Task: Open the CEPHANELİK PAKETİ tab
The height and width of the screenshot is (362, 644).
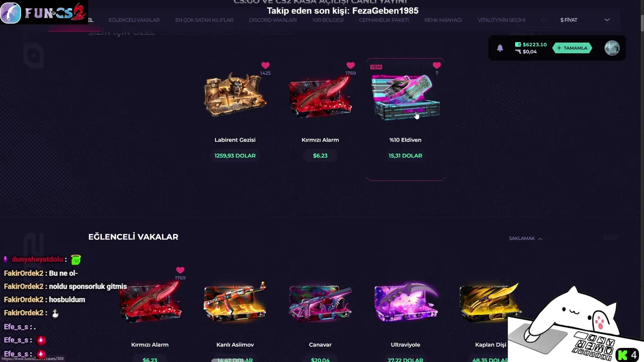Action: click(384, 20)
